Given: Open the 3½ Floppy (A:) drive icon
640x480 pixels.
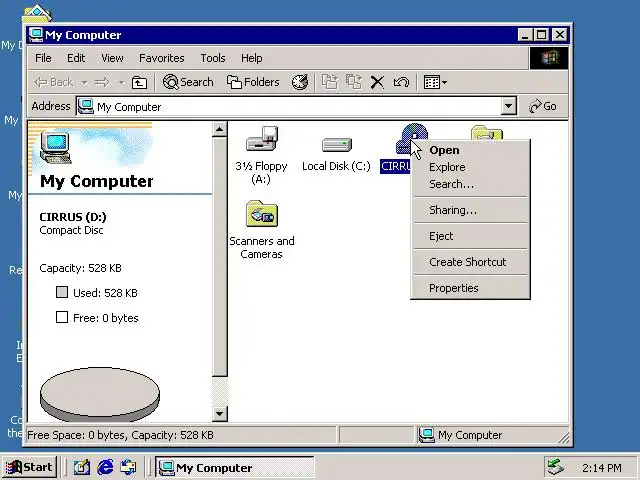Looking at the screenshot, I should pyautogui.click(x=262, y=139).
